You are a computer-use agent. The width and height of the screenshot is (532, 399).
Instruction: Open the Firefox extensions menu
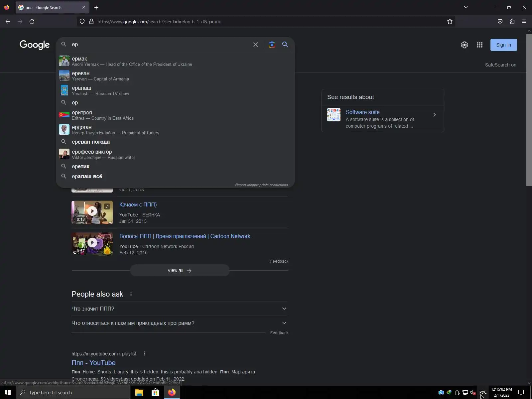coord(512,22)
